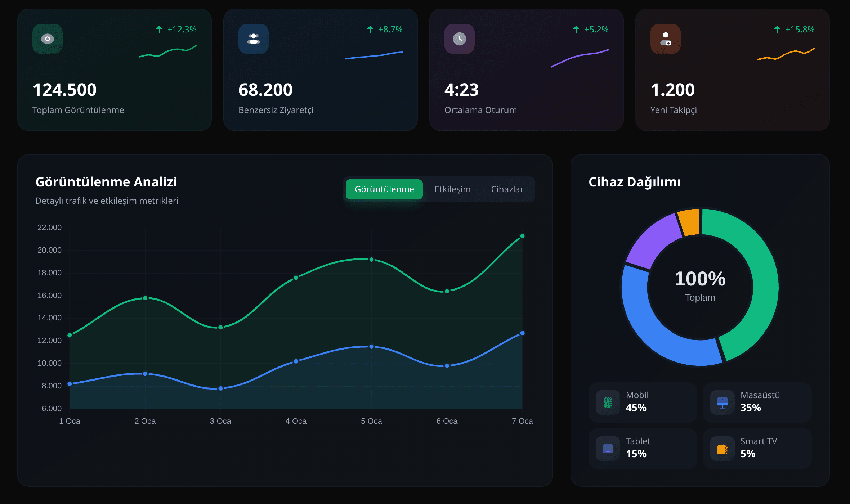Click the clock icon on Ortalama Oturum card
This screenshot has height=504, width=850.
click(x=460, y=39)
